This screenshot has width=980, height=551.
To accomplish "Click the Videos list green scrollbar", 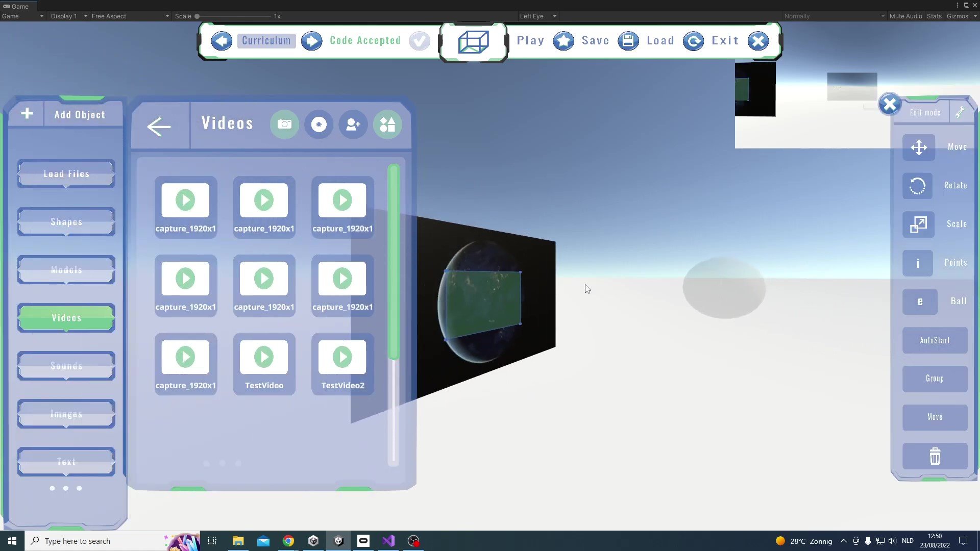I will tap(393, 262).
